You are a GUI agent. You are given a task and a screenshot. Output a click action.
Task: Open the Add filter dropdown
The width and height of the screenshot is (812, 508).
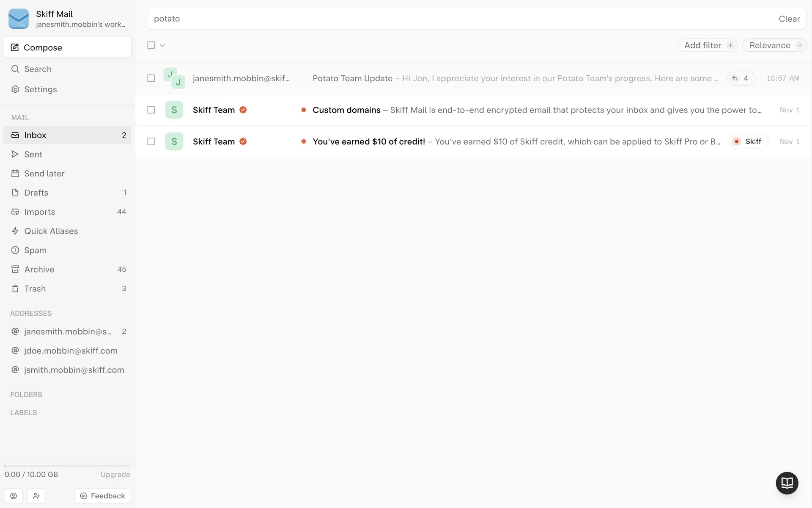(x=707, y=45)
